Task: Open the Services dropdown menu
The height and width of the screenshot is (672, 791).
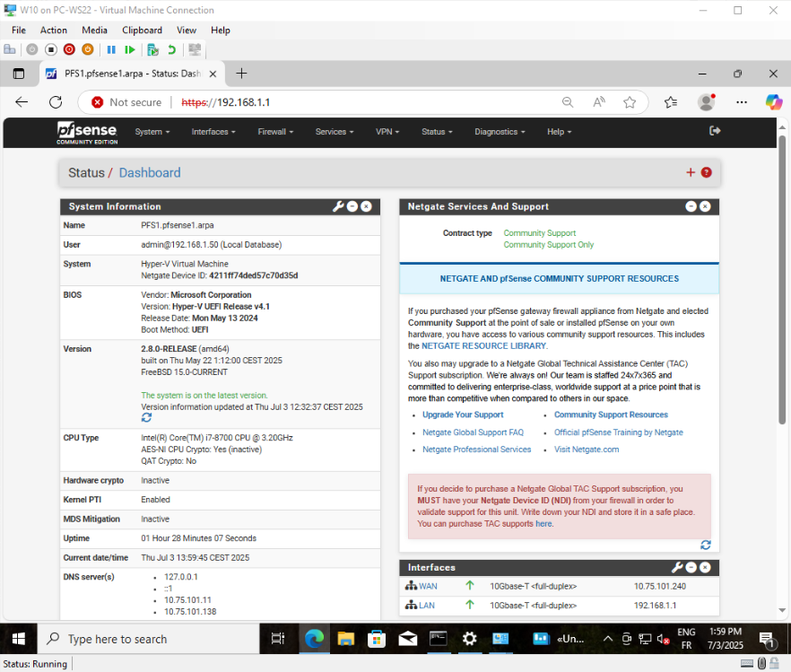Action: 335,132
